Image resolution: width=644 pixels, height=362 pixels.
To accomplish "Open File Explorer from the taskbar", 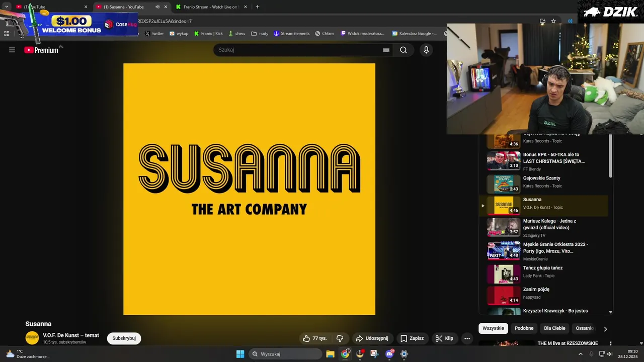I will point(331,354).
